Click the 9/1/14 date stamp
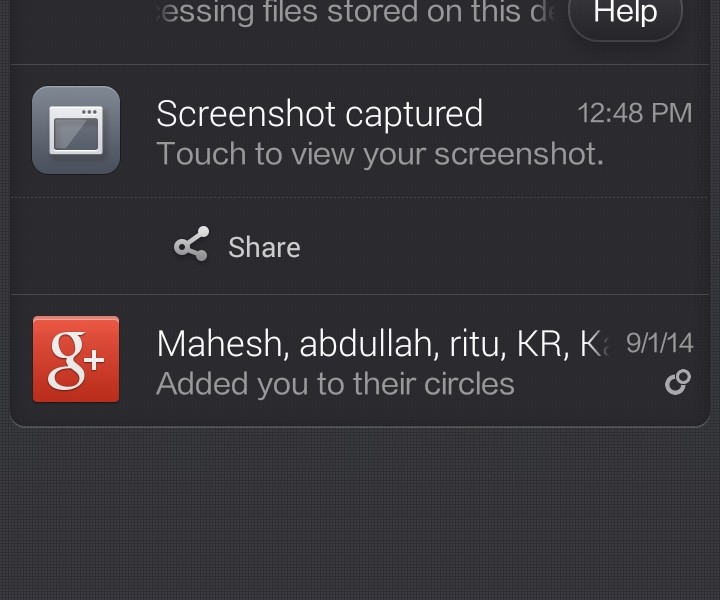Image resolution: width=720 pixels, height=600 pixels. [659, 343]
